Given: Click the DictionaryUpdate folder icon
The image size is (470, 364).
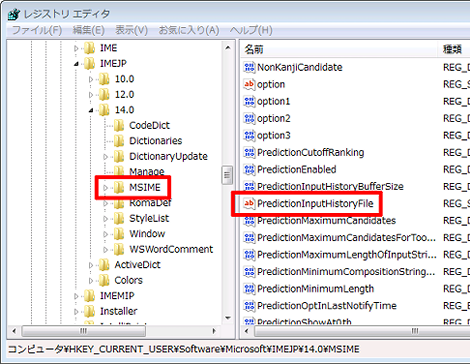Looking at the screenshot, I should 119,156.
